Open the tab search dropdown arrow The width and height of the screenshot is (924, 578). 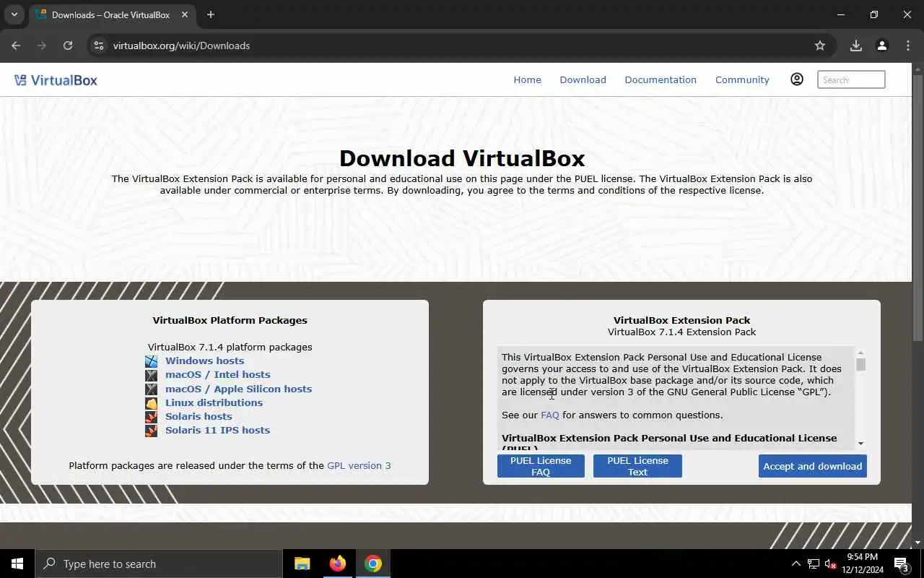coord(14,14)
